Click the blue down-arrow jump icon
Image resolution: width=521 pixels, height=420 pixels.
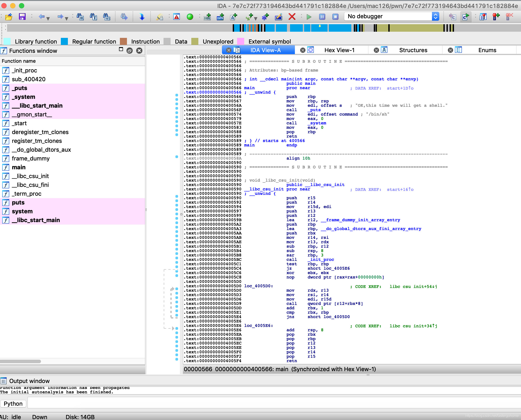coord(142,17)
